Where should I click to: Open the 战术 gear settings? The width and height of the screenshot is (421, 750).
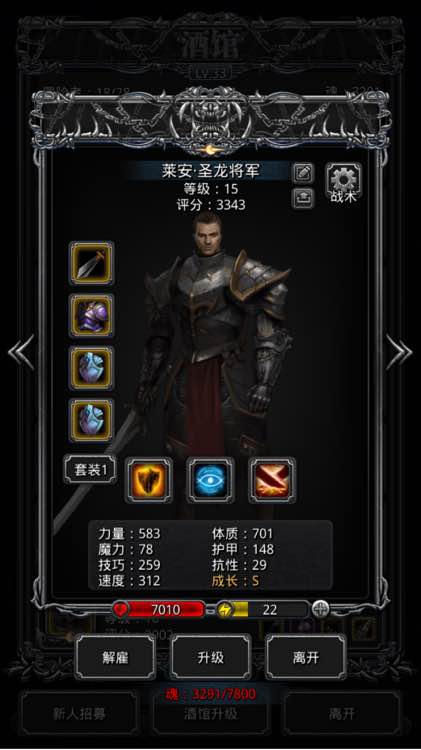[343, 184]
